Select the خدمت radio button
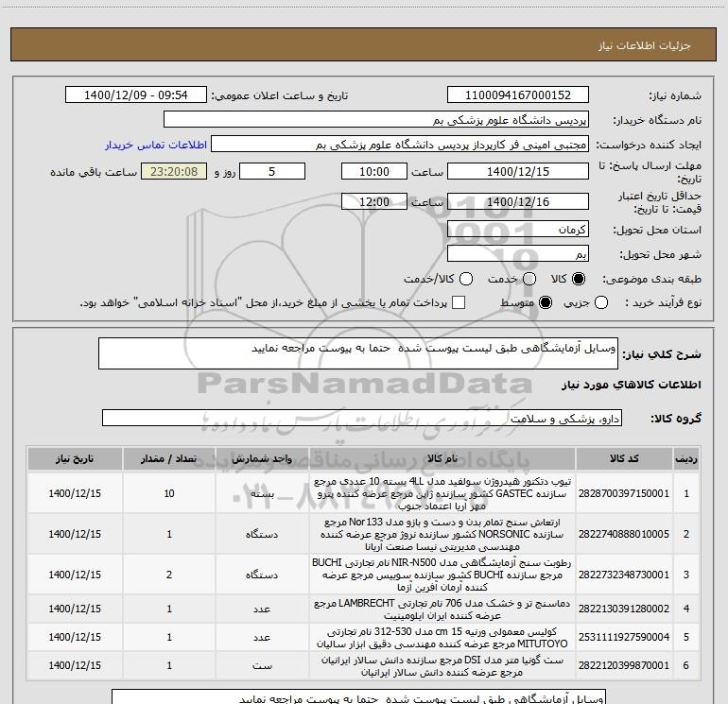 click(529, 279)
